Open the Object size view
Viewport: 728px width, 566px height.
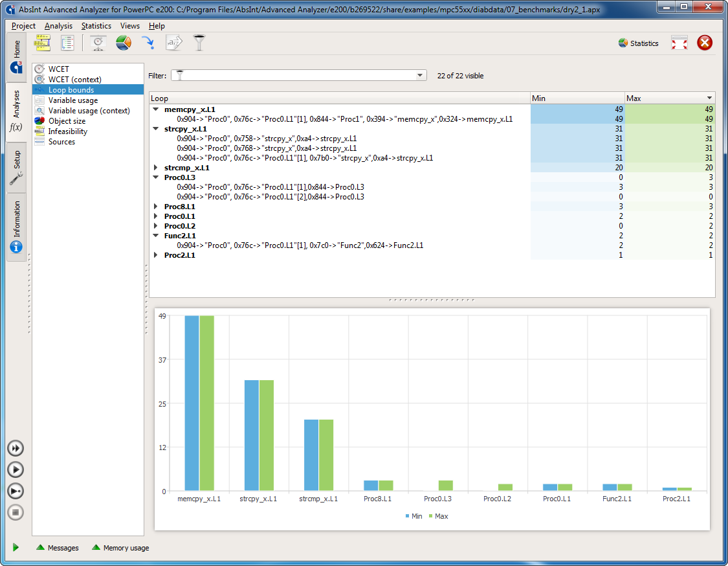[88, 121]
